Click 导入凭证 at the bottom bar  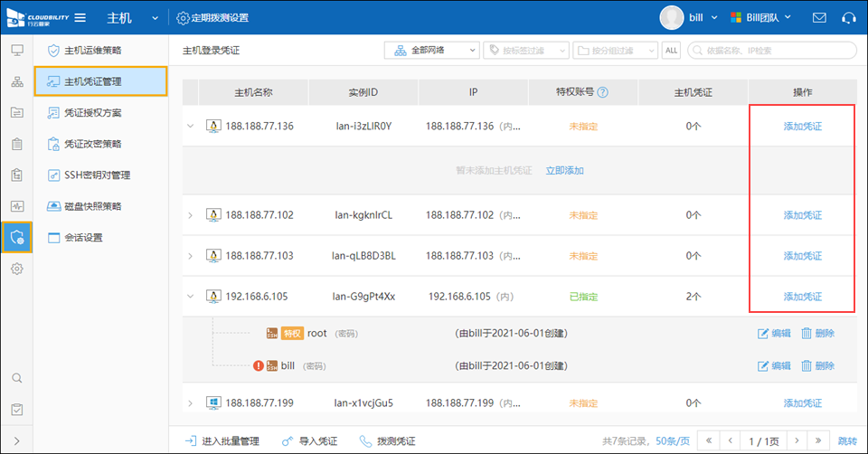pos(310,441)
